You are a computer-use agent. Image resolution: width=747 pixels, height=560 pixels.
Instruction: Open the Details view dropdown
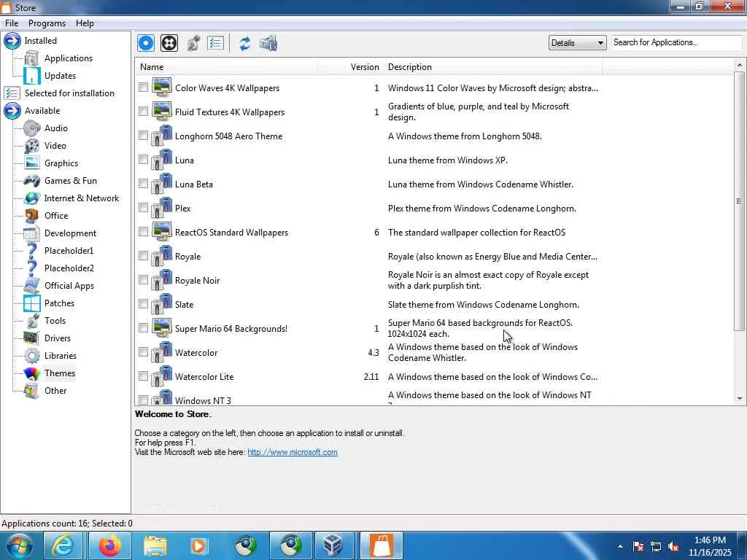(578, 43)
